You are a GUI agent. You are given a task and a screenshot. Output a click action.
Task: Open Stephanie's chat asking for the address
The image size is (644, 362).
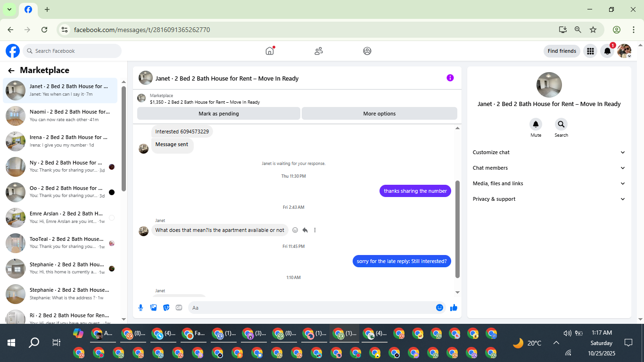(x=60, y=294)
